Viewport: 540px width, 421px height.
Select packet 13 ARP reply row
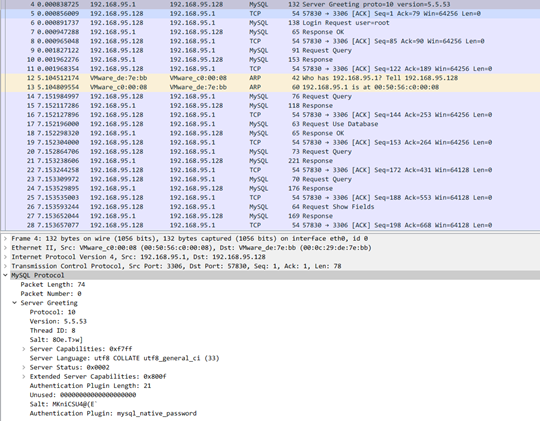(270, 87)
